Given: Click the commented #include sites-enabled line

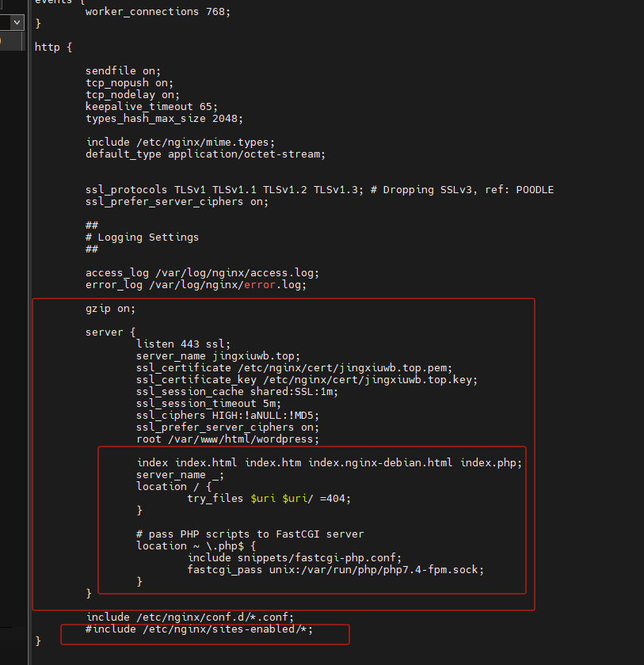Looking at the screenshot, I should 199,629.
